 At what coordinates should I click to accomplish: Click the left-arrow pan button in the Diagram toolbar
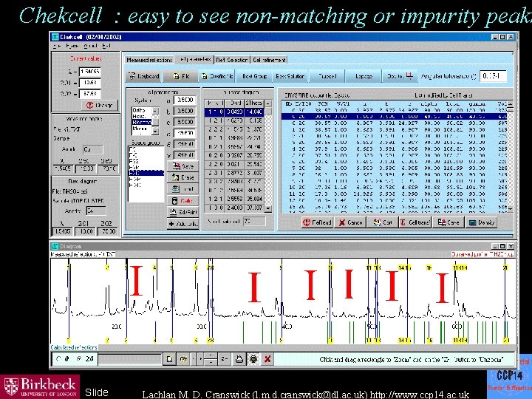coord(194,359)
